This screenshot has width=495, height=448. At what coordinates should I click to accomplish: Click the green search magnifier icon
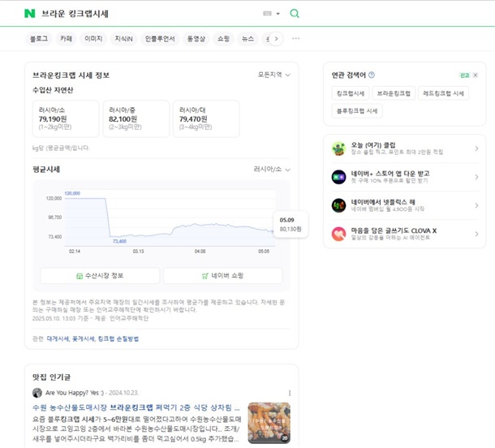pyautogui.click(x=295, y=13)
